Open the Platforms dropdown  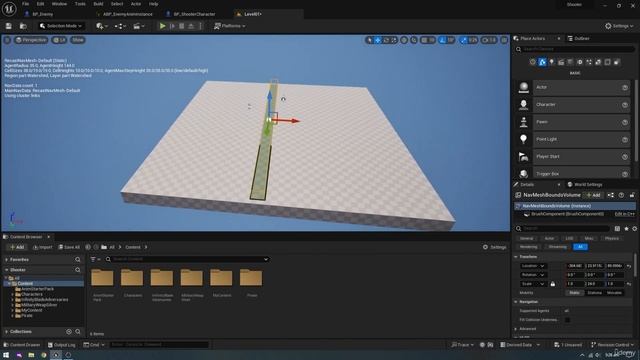[x=230, y=26]
